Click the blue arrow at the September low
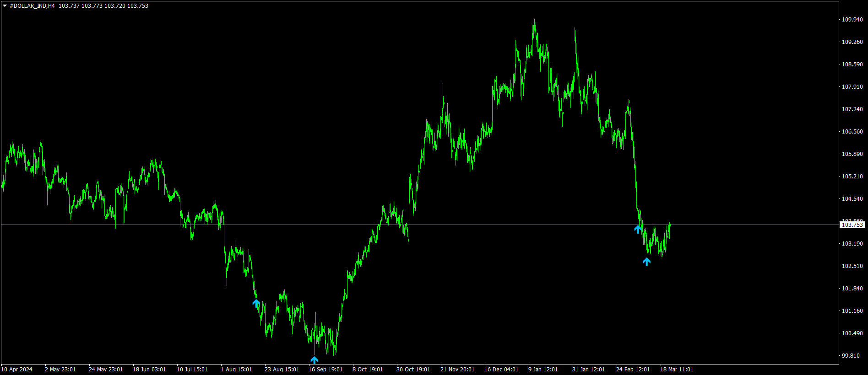The image size is (868, 375). [314, 360]
